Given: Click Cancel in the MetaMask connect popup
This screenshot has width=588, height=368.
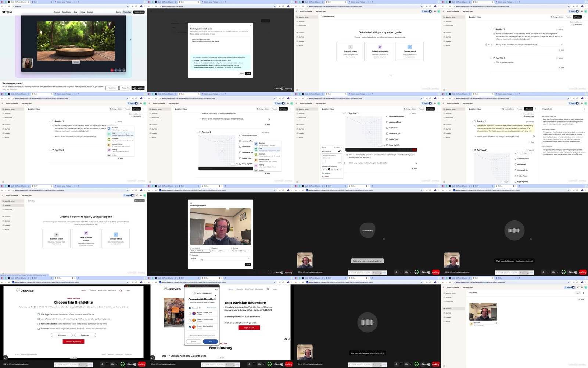Looking at the screenshot, I should (x=194, y=342).
